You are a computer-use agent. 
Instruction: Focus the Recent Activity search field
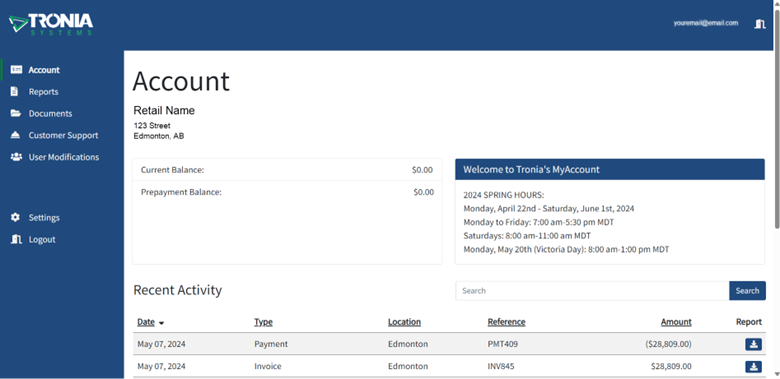pos(592,290)
